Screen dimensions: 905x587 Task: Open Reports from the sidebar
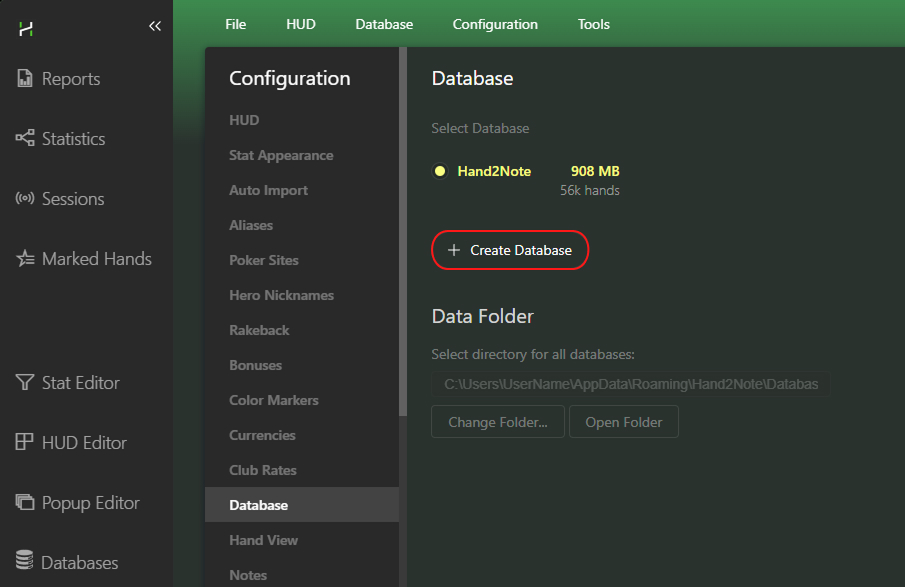(58, 78)
